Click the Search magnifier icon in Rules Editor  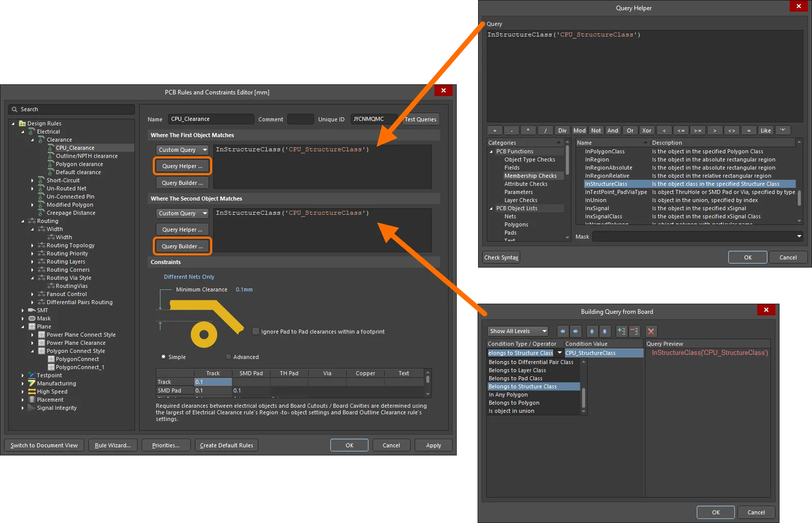click(x=15, y=109)
